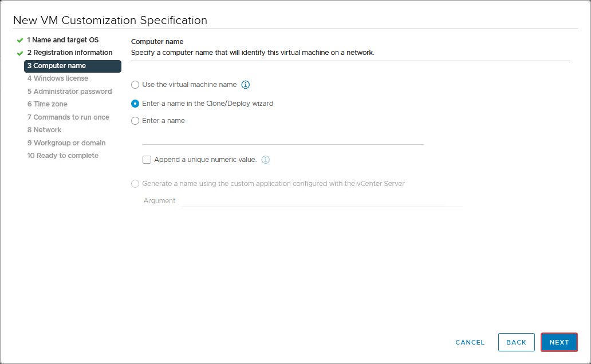This screenshot has height=364, width=591.
Task: Click the computer name text field
Action: click(283, 138)
